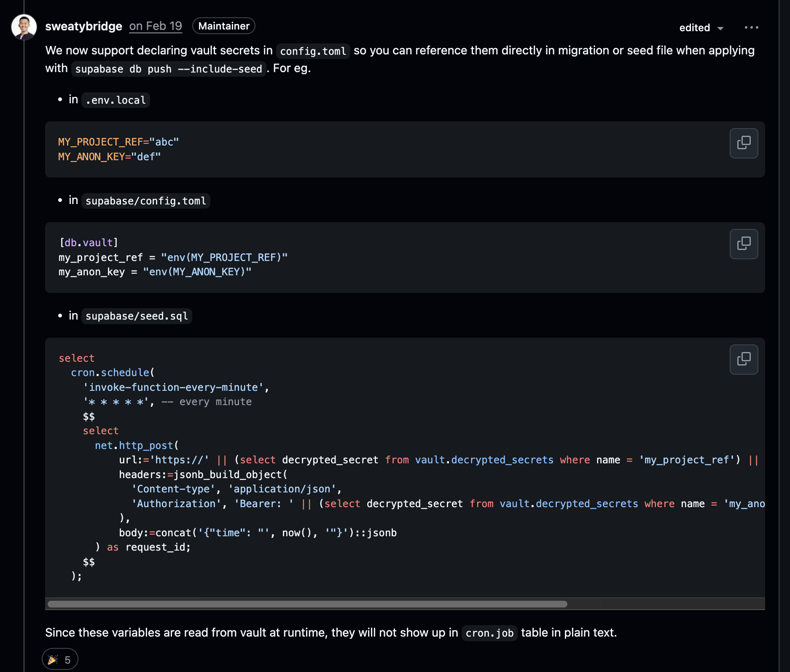Open the edited history dropdown

pos(701,28)
